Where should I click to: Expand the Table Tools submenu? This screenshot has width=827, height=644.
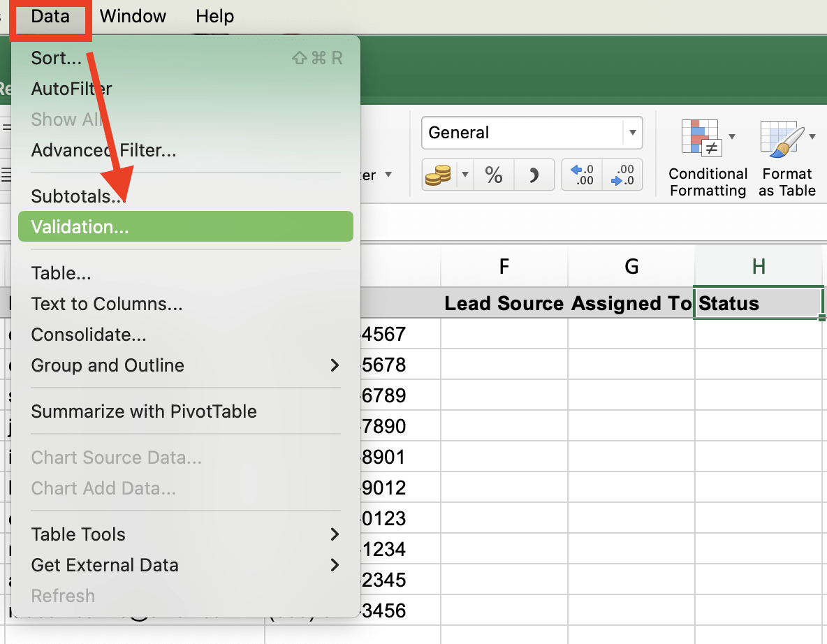186,534
